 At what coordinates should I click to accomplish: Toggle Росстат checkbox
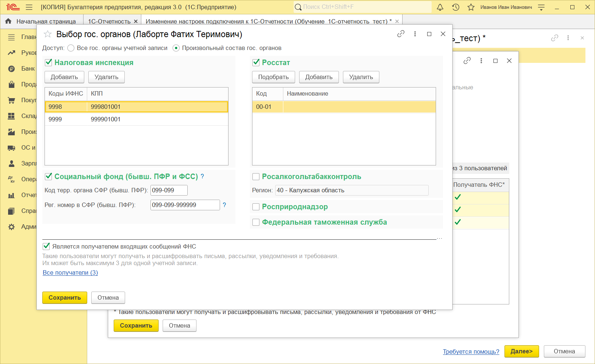click(x=256, y=63)
